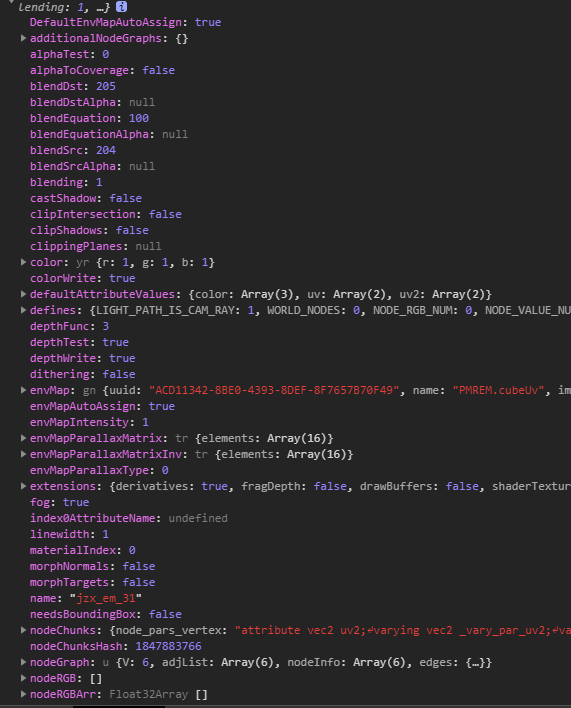Expand envMapParallaxMatrix elements

23,438
